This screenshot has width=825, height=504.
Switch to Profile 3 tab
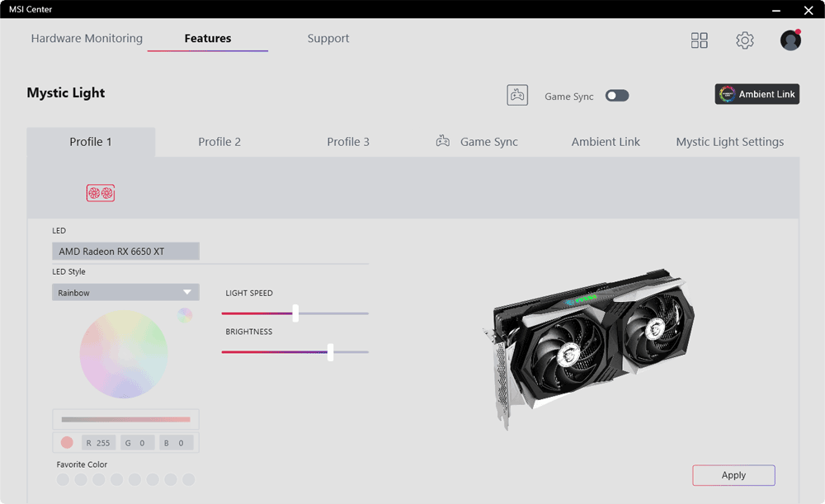348,142
